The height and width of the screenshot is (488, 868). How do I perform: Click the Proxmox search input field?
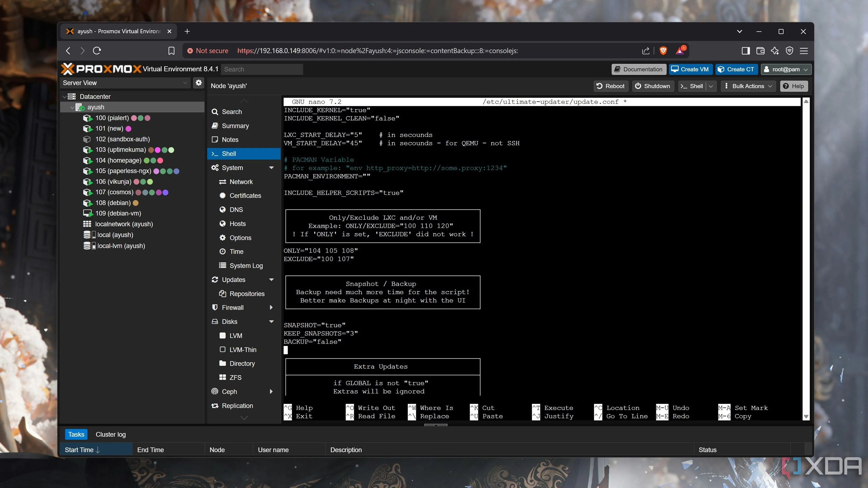tap(262, 69)
